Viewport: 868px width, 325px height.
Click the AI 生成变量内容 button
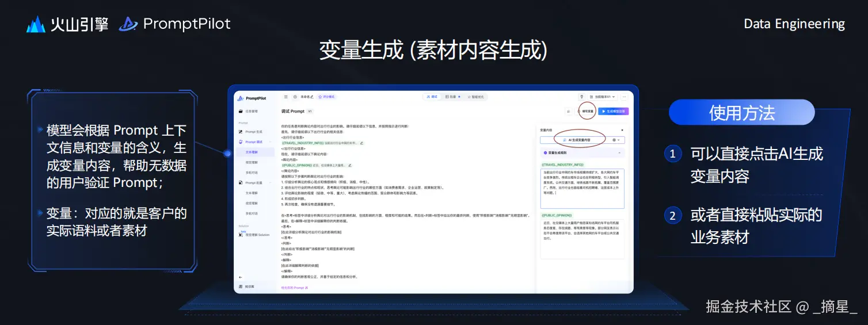(576, 140)
